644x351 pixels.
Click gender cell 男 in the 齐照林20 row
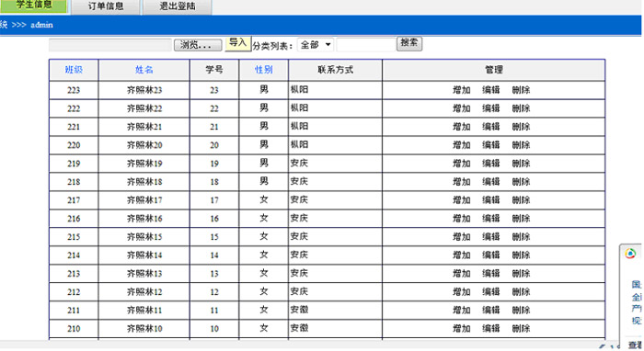(264, 144)
